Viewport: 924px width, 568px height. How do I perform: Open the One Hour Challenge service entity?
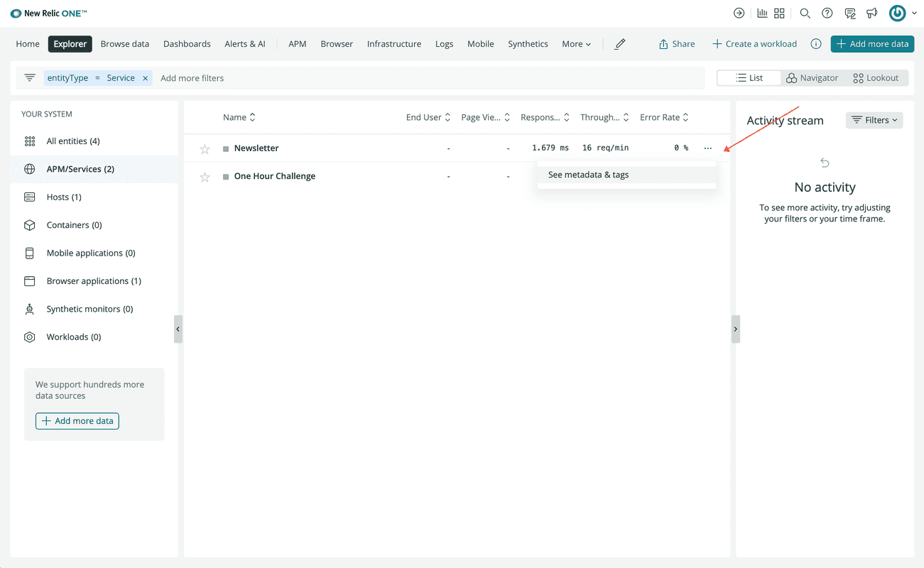275,176
